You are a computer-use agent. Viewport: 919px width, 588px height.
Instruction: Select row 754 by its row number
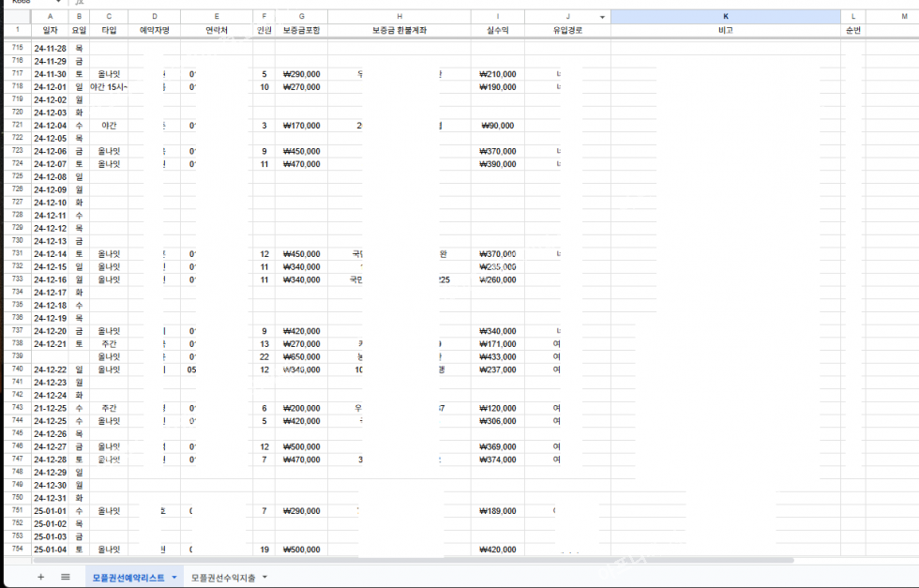[16, 550]
